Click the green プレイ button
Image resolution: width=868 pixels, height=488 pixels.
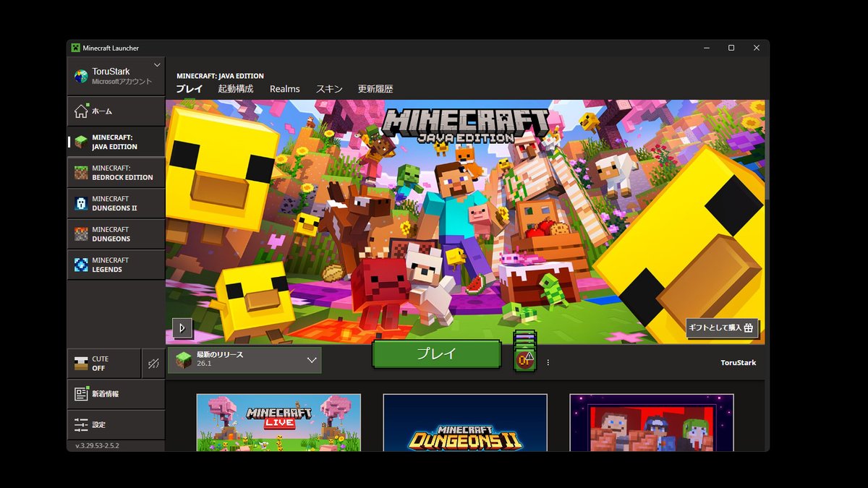tap(436, 354)
